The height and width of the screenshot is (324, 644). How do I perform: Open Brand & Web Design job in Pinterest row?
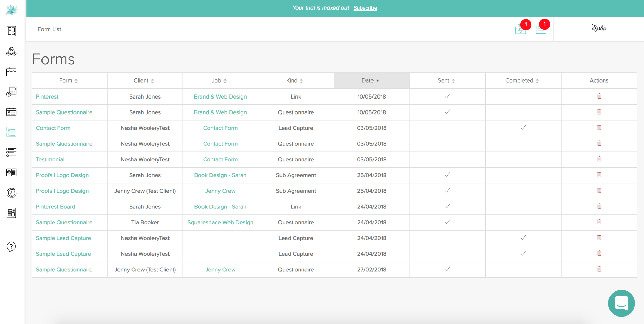pos(220,96)
